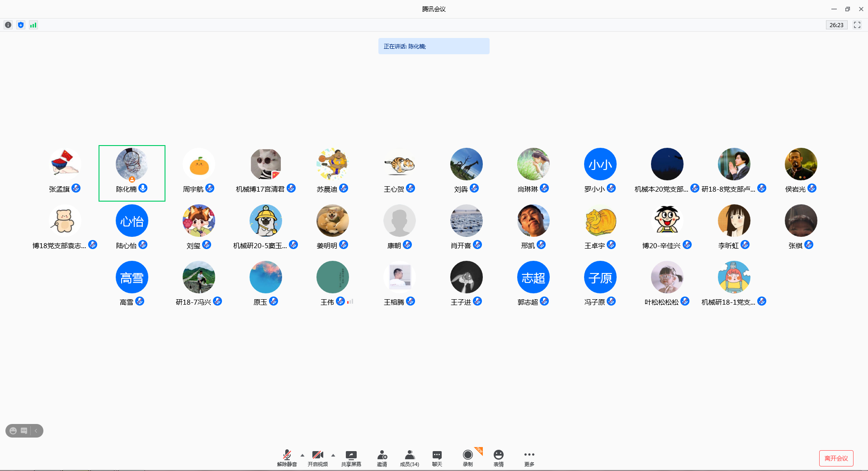The height and width of the screenshot is (471, 868).
Task: Click the meeting info icon at top left
Action: coord(8,25)
